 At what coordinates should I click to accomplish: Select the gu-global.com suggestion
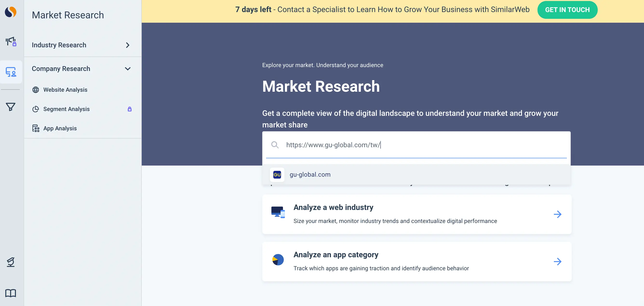pos(416,174)
